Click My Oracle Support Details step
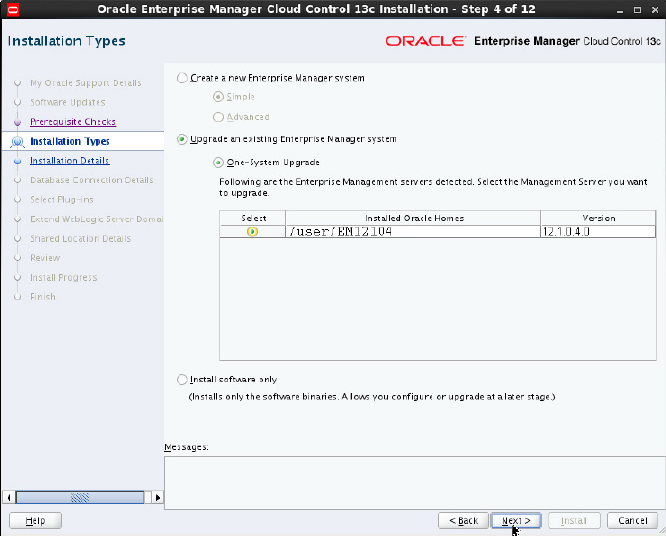This screenshot has width=666, height=536. coord(85,83)
